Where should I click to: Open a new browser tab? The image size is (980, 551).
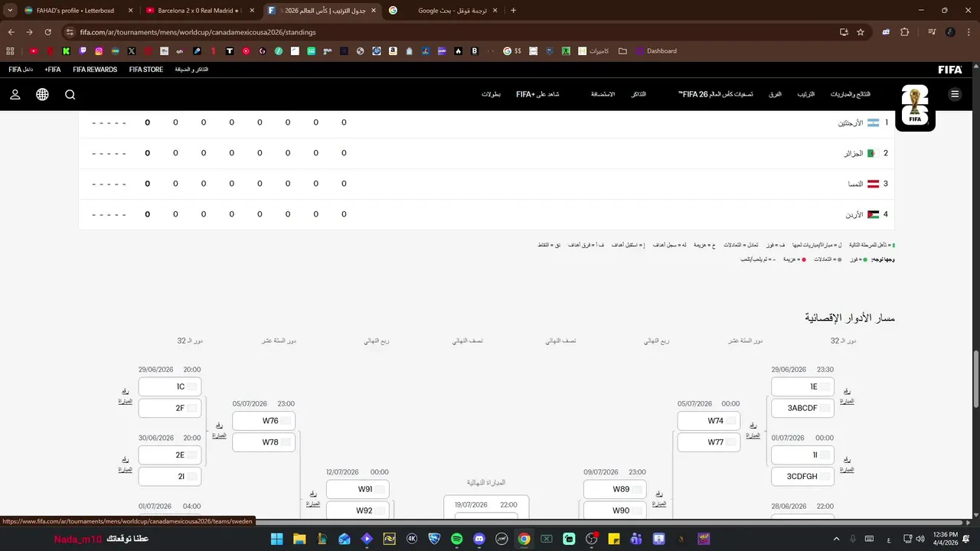tap(513, 11)
